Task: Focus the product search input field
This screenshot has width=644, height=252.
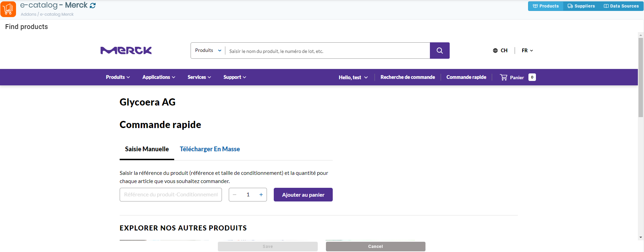Action: click(x=327, y=51)
